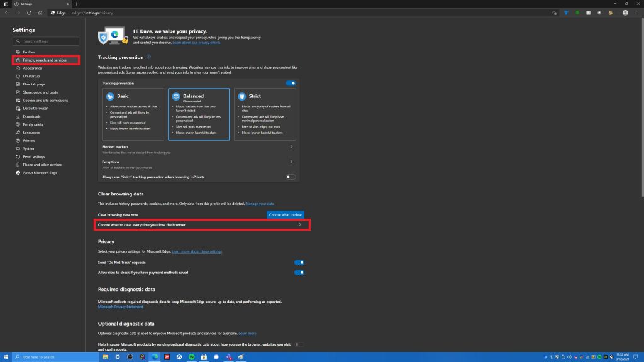Image resolution: width=644 pixels, height=362 pixels.
Task: Open the Manage your data link
Action: coord(260,204)
